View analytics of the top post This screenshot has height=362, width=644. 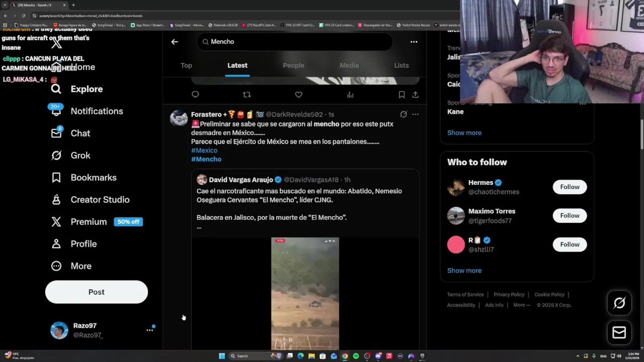(350, 95)
